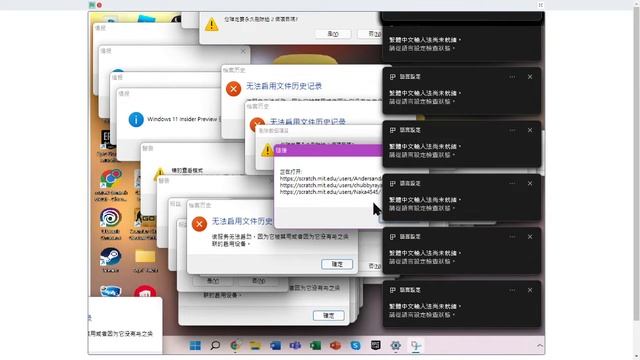Click the scratch.mit.edu/users/Naka4545 URL line
This screenshot has height=360, width=640.
pyautogui.click(x=331, y=191)
